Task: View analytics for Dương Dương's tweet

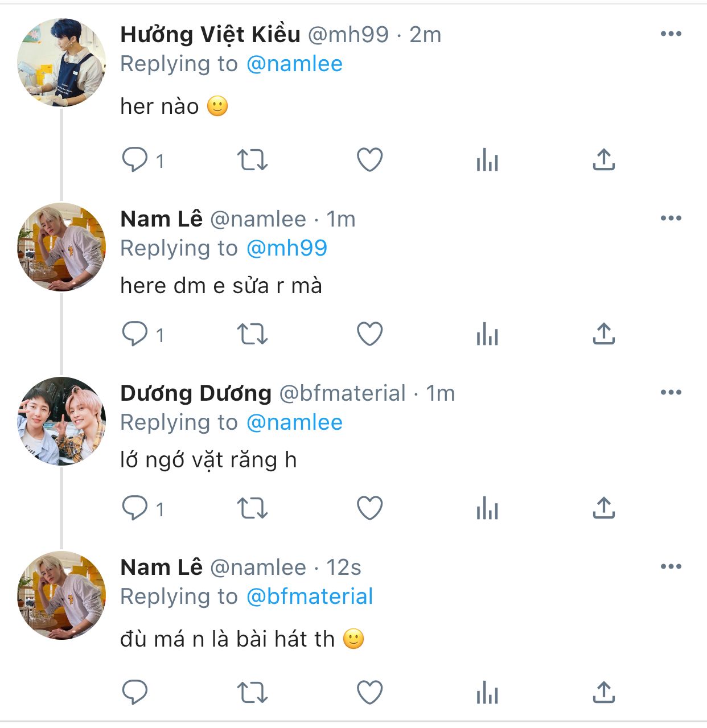Action: (x=487, y=508)
